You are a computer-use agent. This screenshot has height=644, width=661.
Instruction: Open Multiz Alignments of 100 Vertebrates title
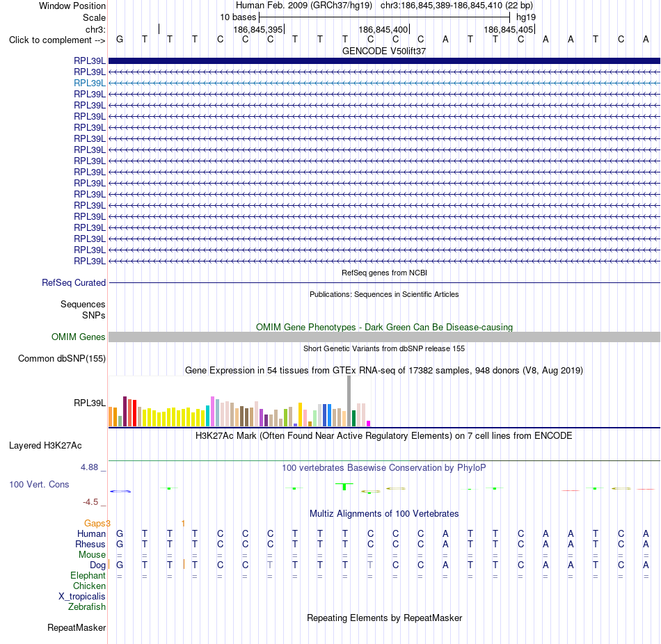tap(384, 514)
